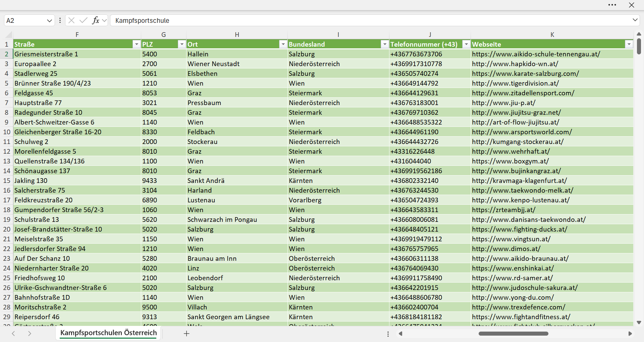The width and height of the screenshot is (644, 342).
Task: Cancel formula entry with the X icon
Action: coord(71,20)
